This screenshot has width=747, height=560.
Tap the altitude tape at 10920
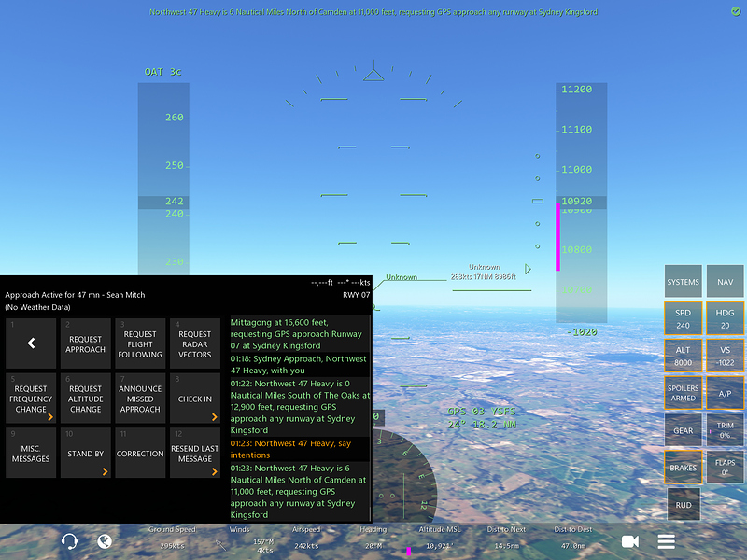tap(581, 202)
